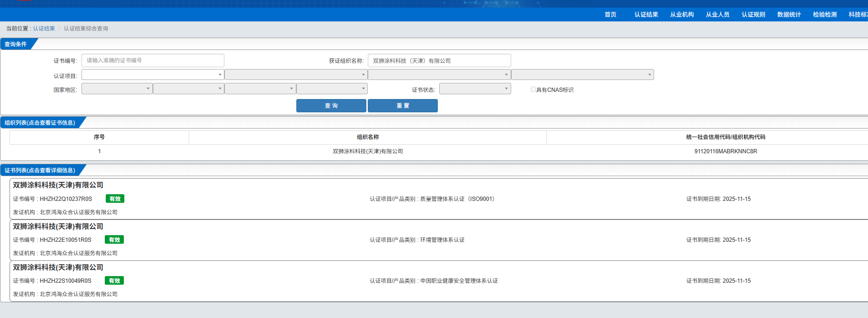Click the 有效 badge for HHZH22Q10237R0S
The image size is (868, 318).
(x=115, y=199)
